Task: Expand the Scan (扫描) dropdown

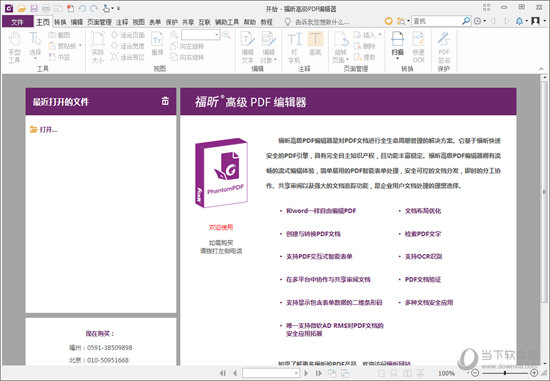Action: click(x=397, y=58)
